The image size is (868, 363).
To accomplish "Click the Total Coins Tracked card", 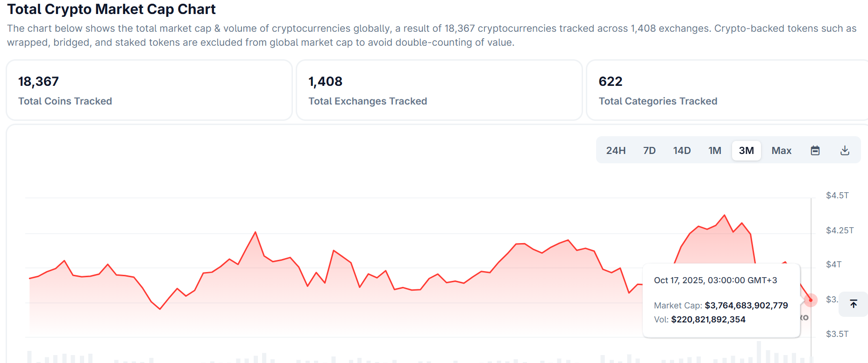I will click(149, 90).
